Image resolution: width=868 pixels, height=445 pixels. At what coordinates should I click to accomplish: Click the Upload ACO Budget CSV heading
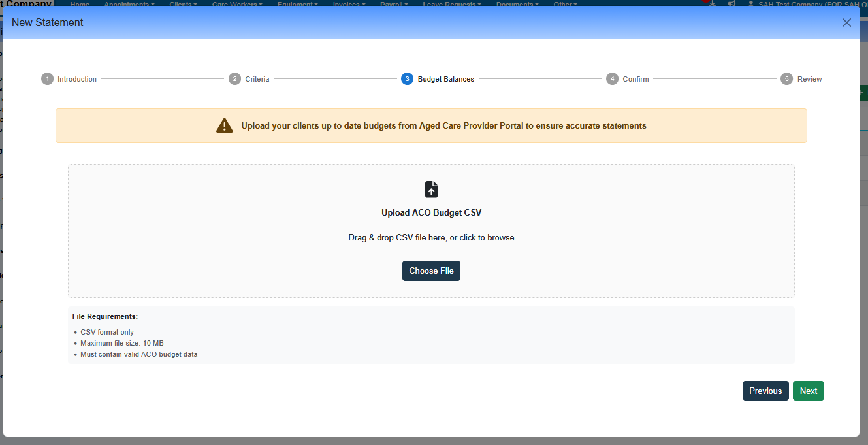point(431,213)
